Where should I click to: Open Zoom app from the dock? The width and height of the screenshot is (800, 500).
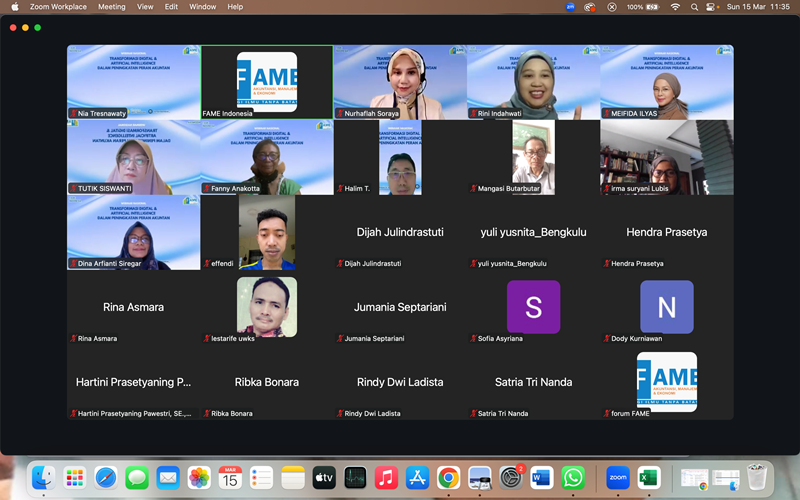(618, 478)
